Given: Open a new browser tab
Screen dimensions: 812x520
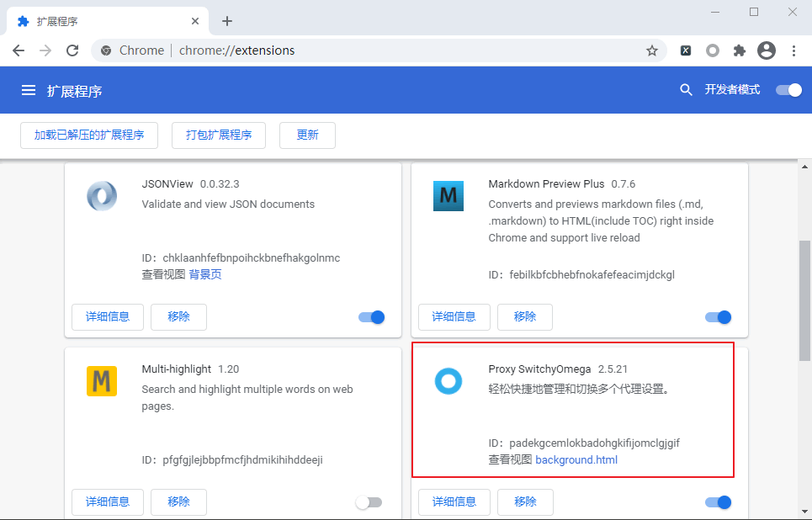Looking at the screenshot, I should point(226,21).
